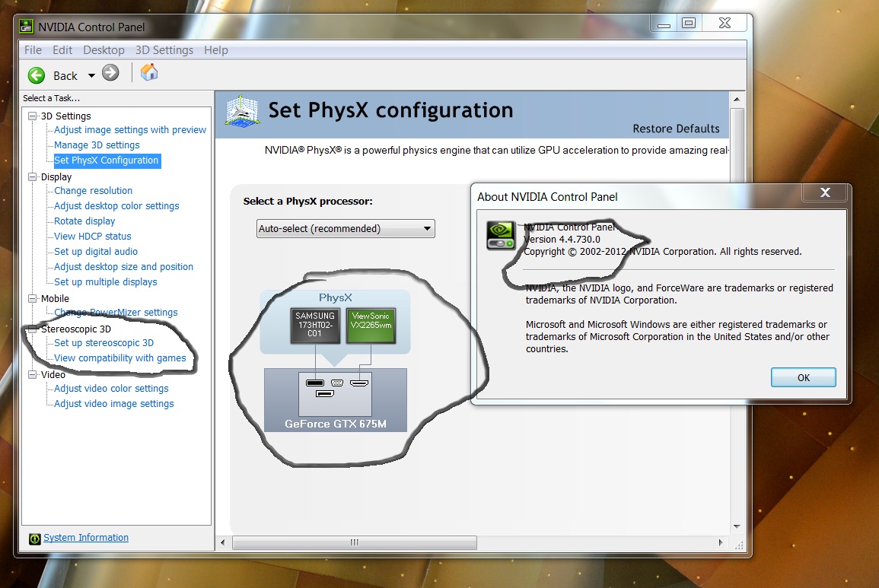Screen dimensions: 879x588
Task: Open the Select a PhysX processor dropdown
Action: pos(346,229)
